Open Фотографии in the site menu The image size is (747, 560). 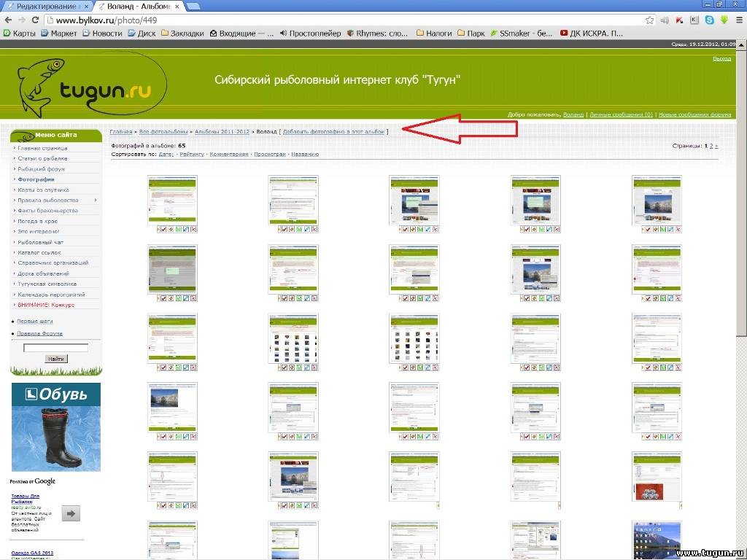pyautogui.click(x=36, y=179)
